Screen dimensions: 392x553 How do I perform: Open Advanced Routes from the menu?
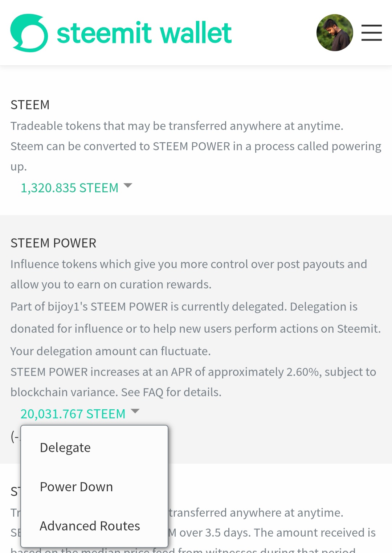point(90,526)
